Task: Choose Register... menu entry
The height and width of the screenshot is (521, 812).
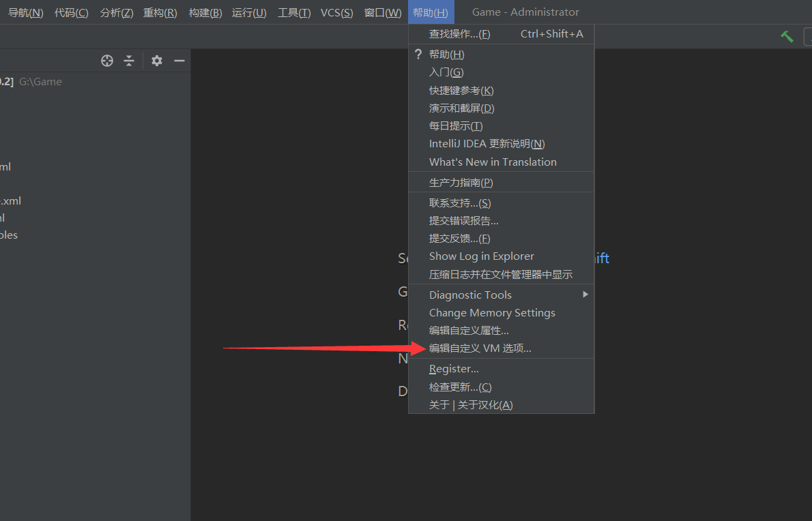Action: 502,369
